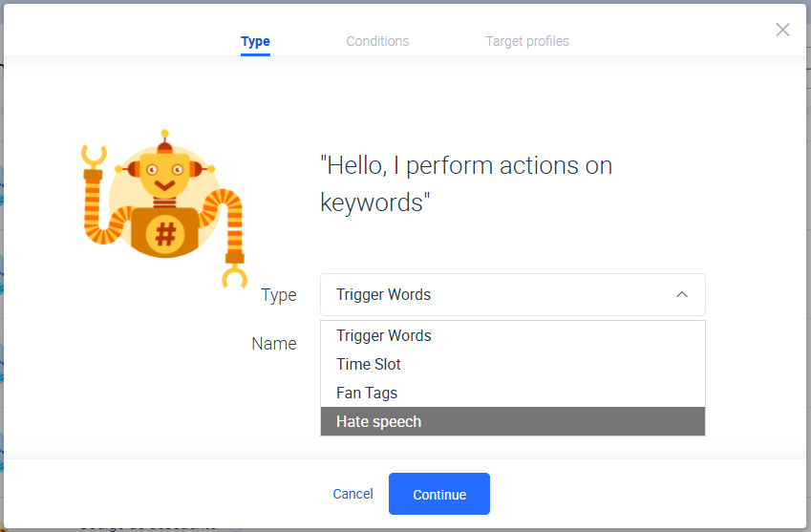Image resolution: width=811 pixels, height=532 pixels.
Task: Pick Fan Tags from dropdown list
Action: [513, 393]
